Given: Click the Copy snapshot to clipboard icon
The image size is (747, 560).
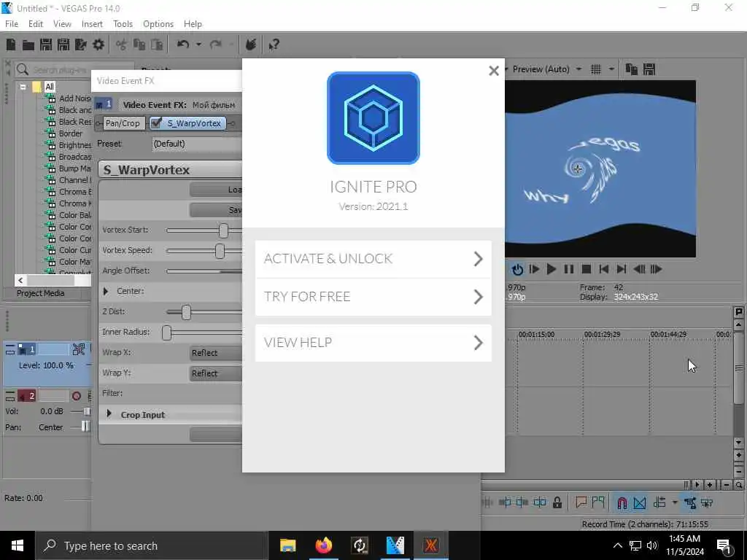Looking at the screenshot, I should click(631, 69).
